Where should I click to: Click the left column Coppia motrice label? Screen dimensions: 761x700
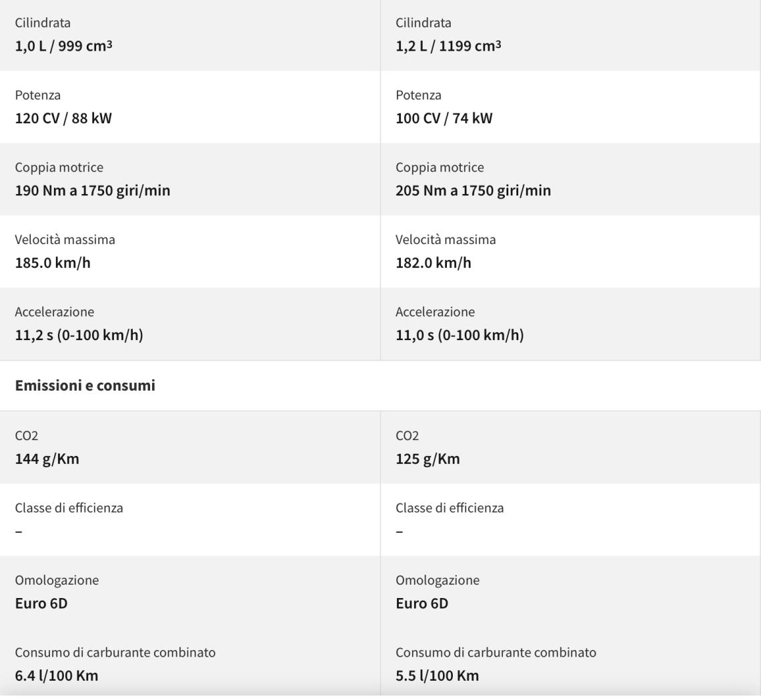pyautogui.click(x=59, y=167)
